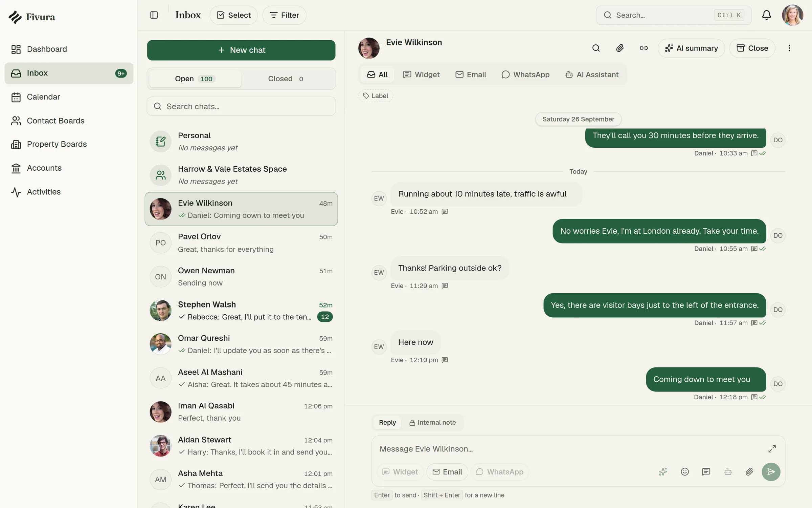Switch composer to Internal note
Image resolution: width=812 pixels, height=508 pixels.
(x=432, y=422)
